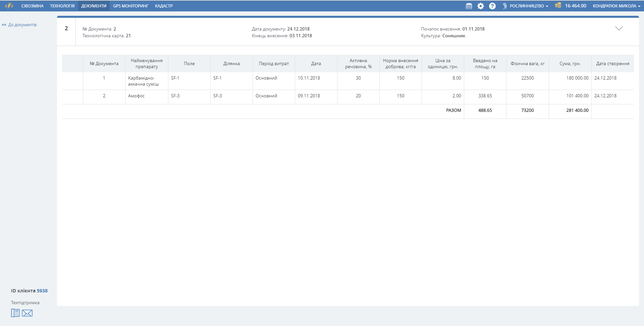
Task: Switch to the Технологія menu
Action: [x=62, y=6]
